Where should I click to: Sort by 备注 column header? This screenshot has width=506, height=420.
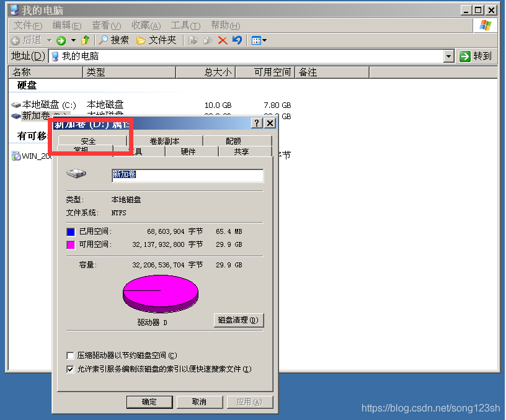[332, 73]
